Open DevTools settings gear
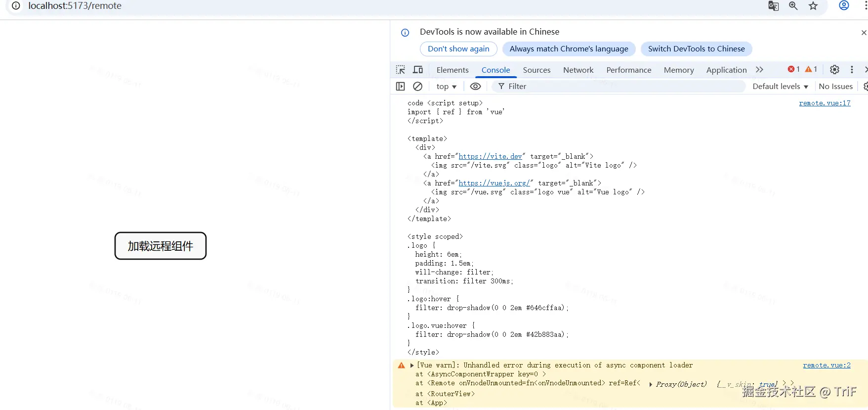Image resolution: width=868 pixels, height=410 pixels. (834, 70)
